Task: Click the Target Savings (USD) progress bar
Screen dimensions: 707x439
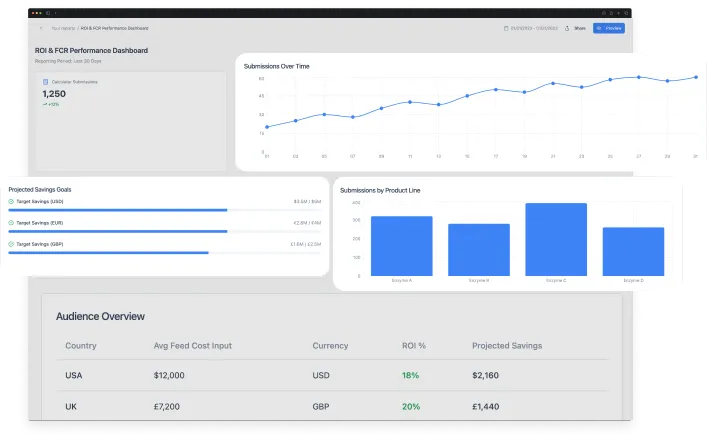Action: (118, 210)
